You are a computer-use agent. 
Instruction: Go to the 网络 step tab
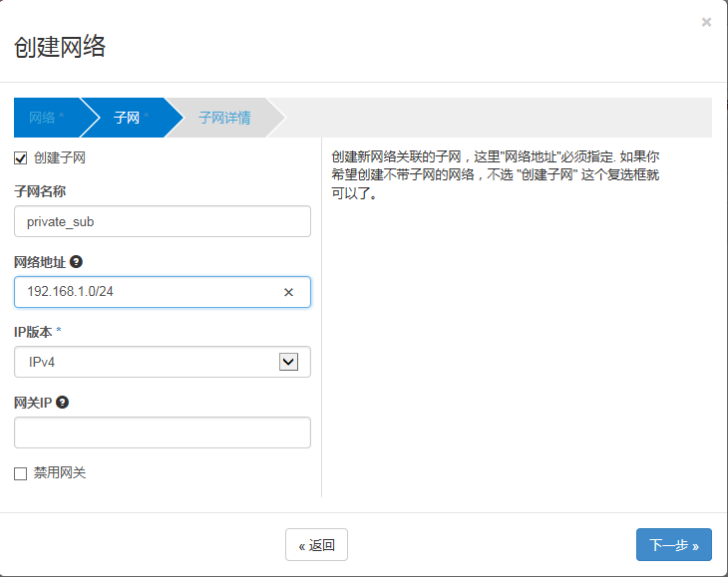click(45, 118)
